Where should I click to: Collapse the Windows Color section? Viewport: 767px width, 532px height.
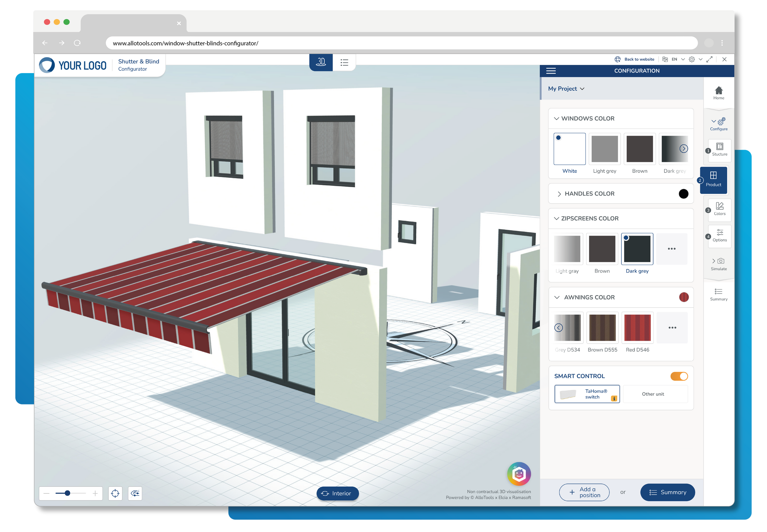556,118
